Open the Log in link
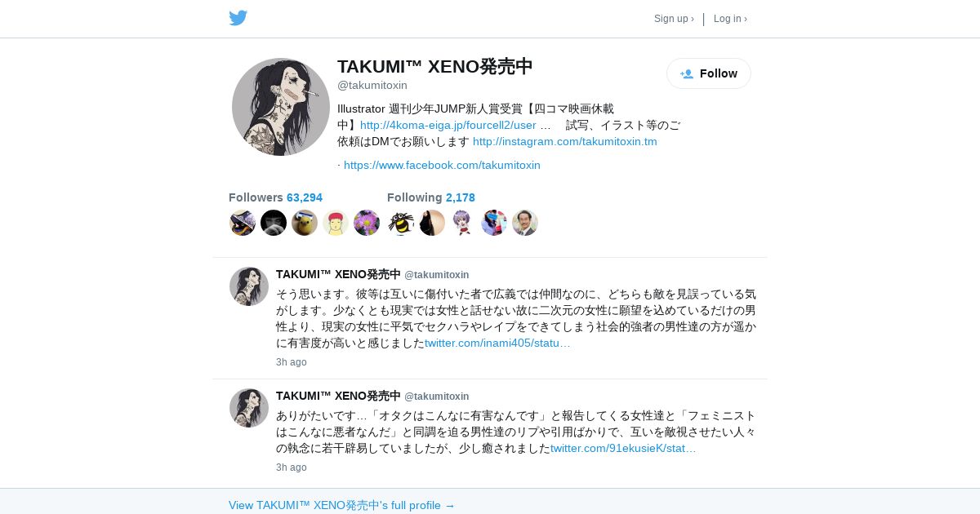Screen dimensions: 980x514 point(730,19)
